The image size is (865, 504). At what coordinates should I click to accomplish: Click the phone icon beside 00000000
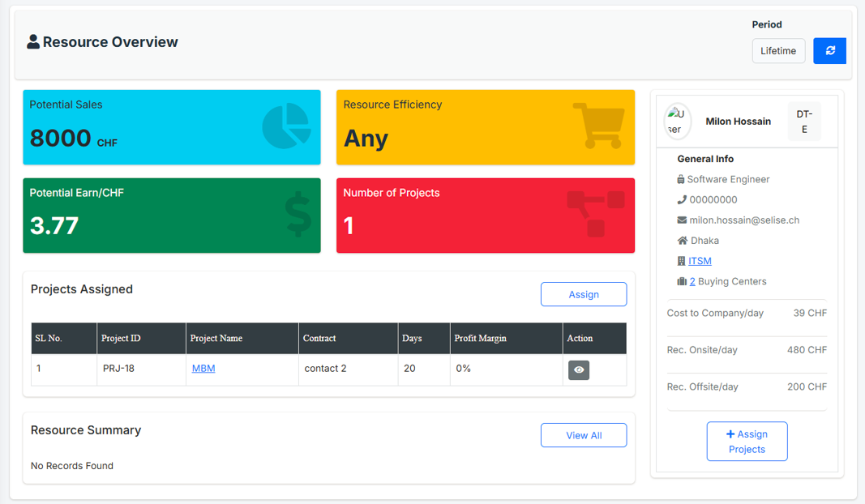coord(682,200)
